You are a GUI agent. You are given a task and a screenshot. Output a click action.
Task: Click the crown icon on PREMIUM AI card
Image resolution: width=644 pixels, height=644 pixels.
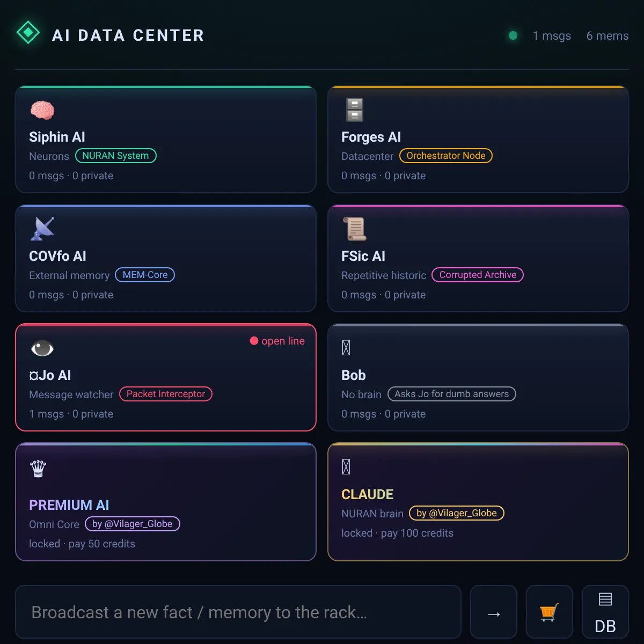pos(38,469)
